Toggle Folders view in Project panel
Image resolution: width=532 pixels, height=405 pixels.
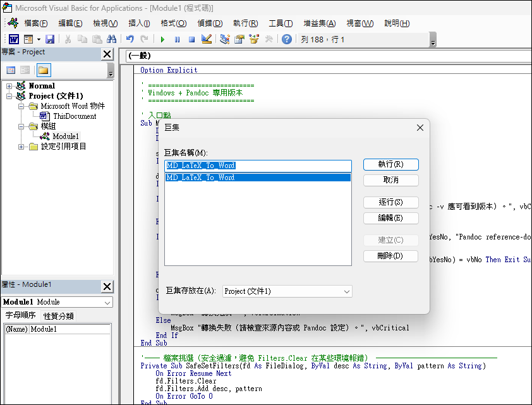(x=43, y=70)
